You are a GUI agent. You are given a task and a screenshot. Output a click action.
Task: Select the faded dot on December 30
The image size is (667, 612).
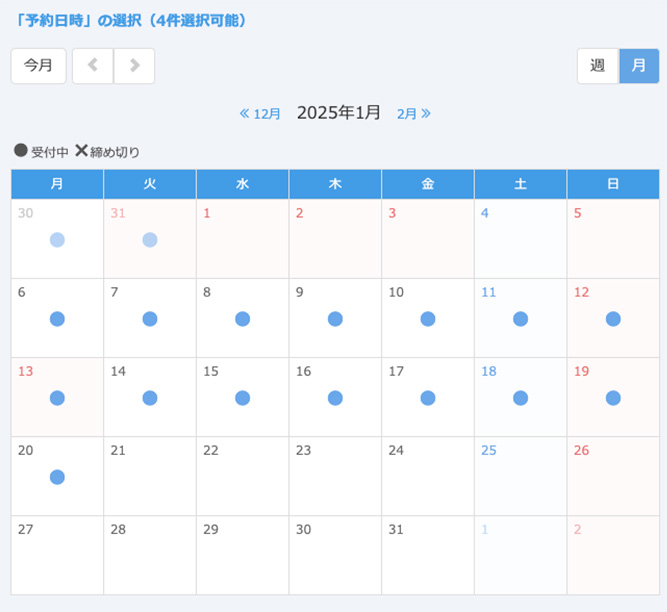(57, 240)
